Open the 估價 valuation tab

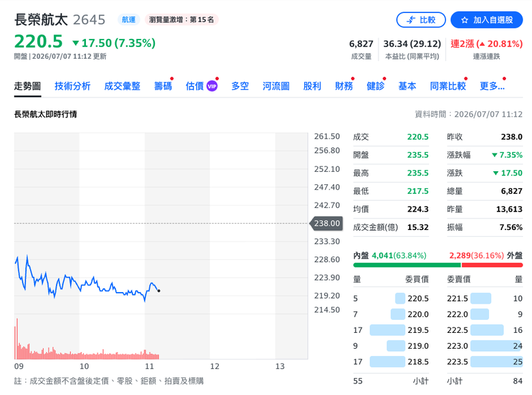pyautogui.click(x=195, y=86)
